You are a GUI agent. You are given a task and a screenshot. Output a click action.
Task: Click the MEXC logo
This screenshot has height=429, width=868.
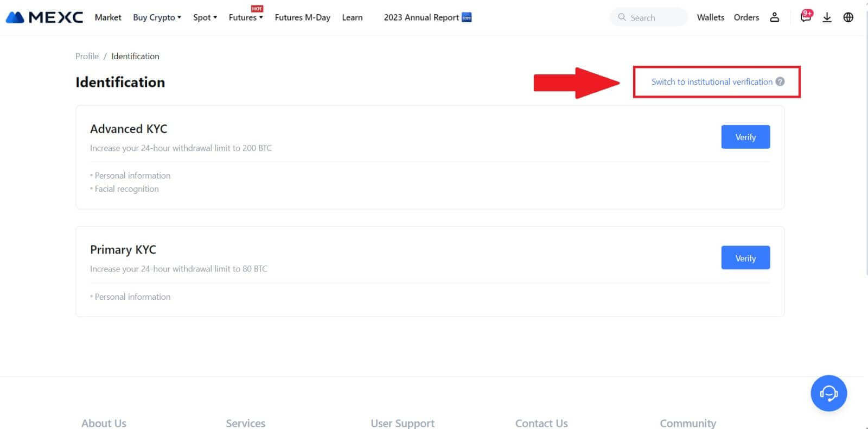(x=44, y=17)
